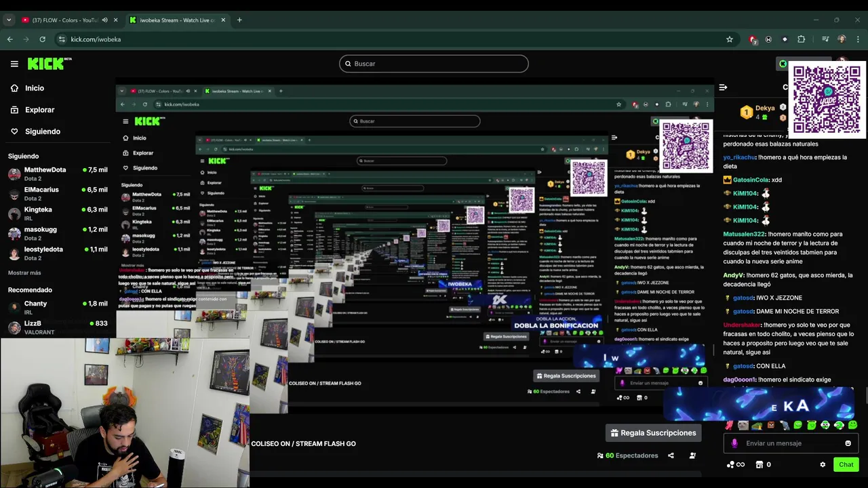Collapse the chat panel arrow icon
The height and width of the screenshot is (488, 868).
(723, 87)
